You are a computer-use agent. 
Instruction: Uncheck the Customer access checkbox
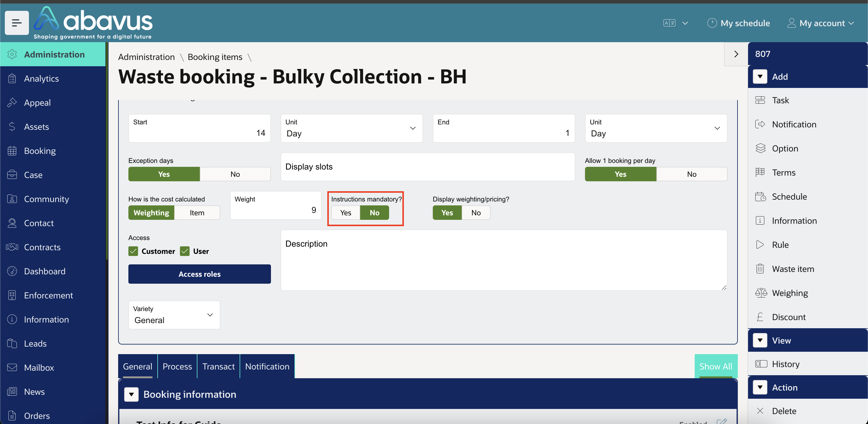pos(133,251)
